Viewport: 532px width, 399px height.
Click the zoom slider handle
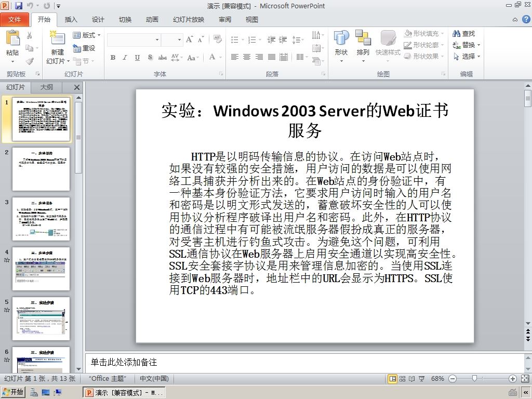pyautogui.click(x=475, y=378)
